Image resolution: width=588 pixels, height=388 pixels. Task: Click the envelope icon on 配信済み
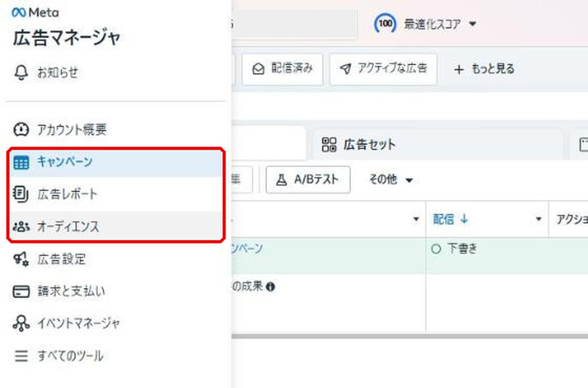tap(258, 69)
